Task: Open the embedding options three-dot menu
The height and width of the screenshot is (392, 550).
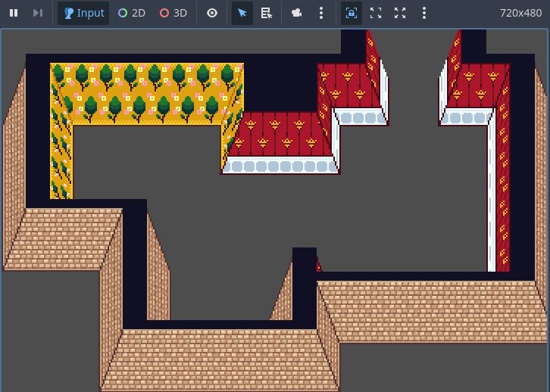Action: point(424,13)
